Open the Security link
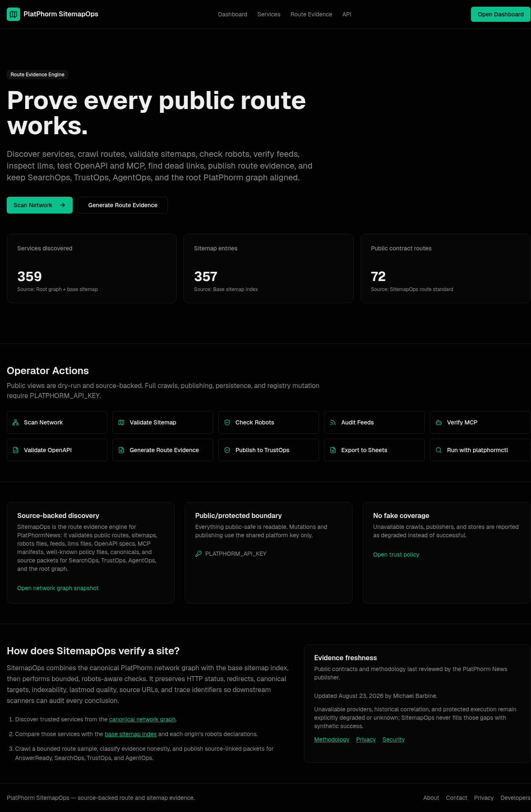531x812 pixels. [x=393, y=739]
